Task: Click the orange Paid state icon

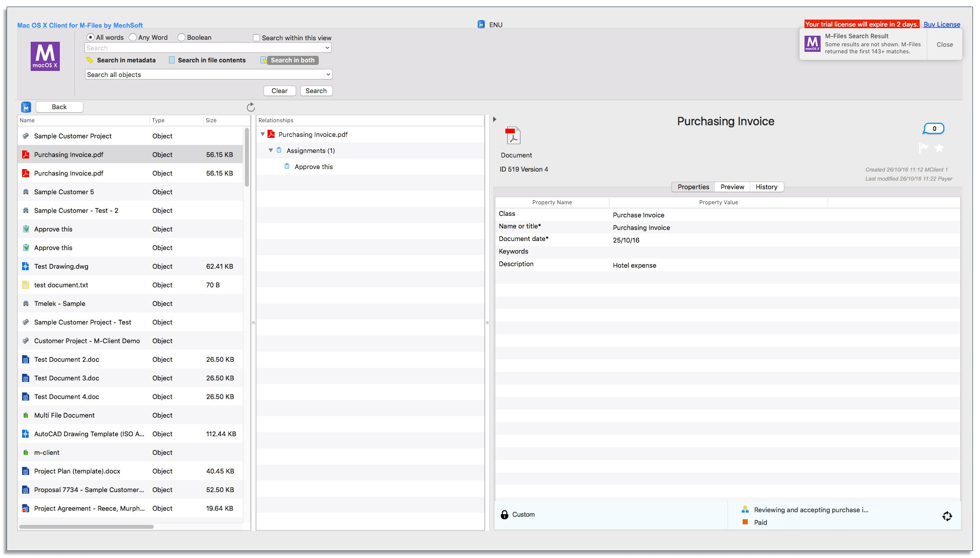Action: point(745,522)
